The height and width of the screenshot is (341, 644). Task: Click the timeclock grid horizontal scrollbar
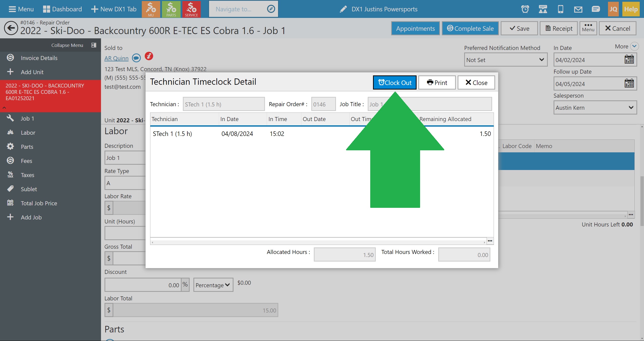[318, 242]
